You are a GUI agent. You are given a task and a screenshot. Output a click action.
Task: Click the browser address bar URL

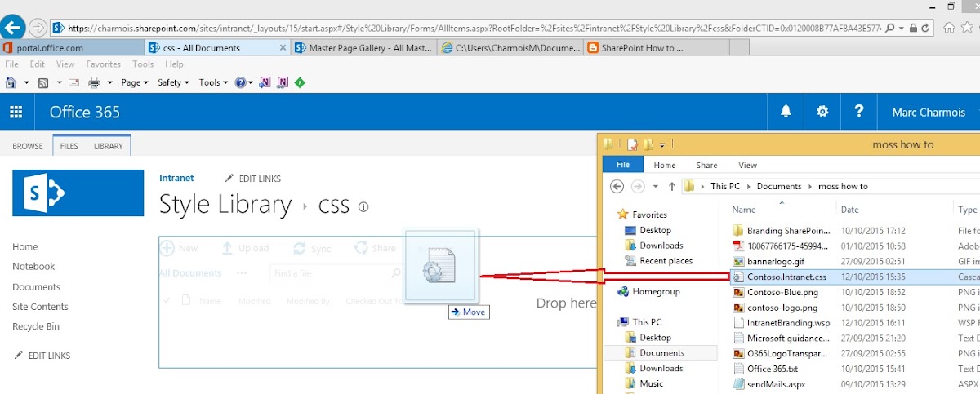pyautogui.click(x=474, y=27)
